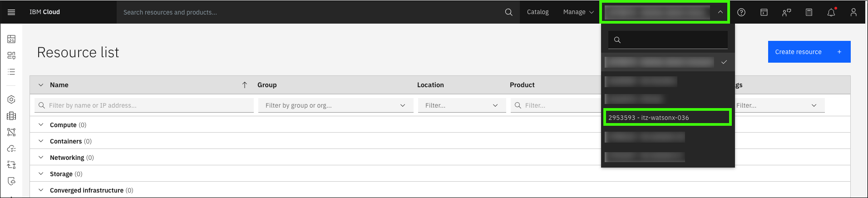Open the notifications bell icon
This screenshot has width=868, height=198.
click(x=831, y=12)
